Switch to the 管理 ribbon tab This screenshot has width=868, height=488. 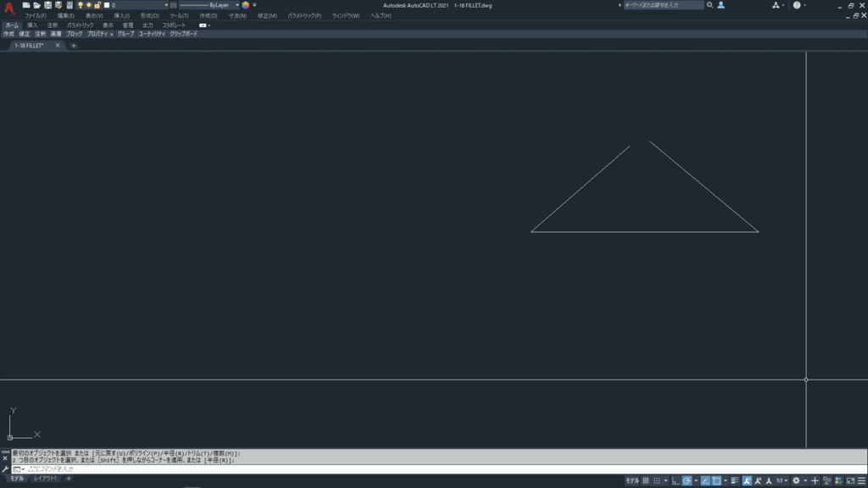(x=128, y=25)
